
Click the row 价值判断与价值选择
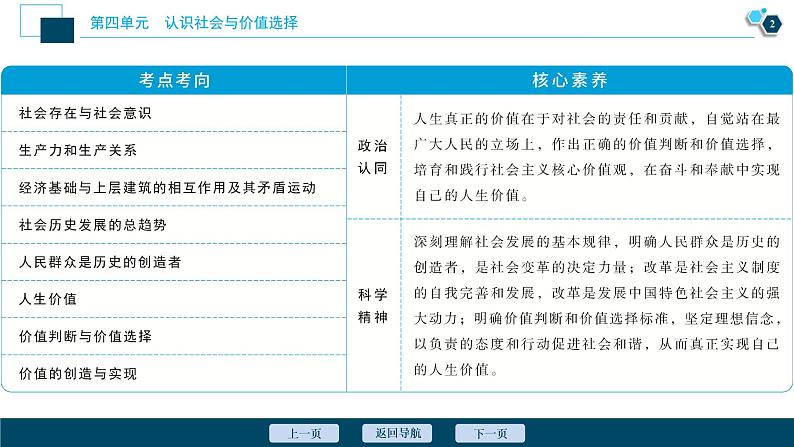click(174, 336)
